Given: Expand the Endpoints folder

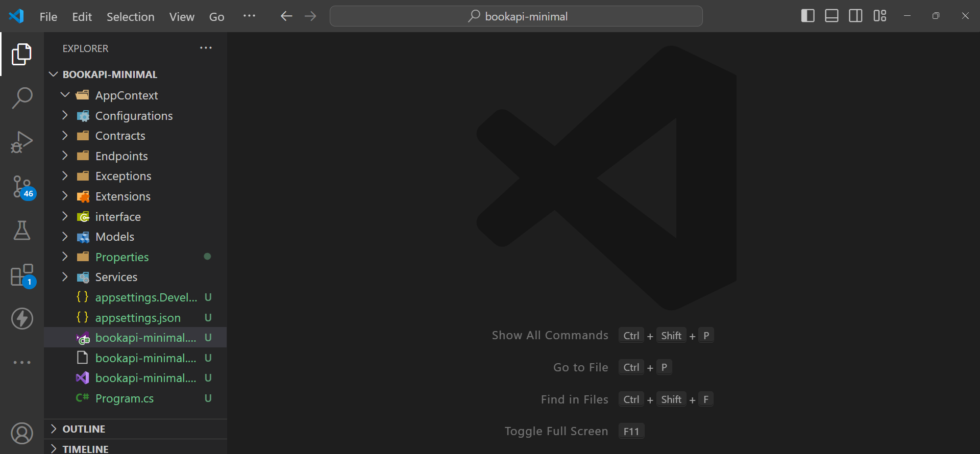Looking at the screenshot, I should click(135, 156).
